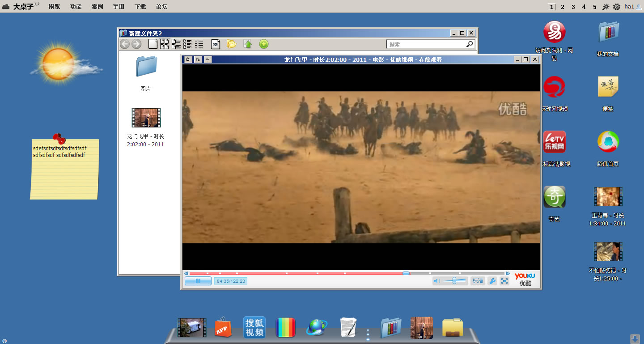The image size is (644, 344).
Task: Select the 龙门飞甲 video file in the folder
Action: click(146, 127)
